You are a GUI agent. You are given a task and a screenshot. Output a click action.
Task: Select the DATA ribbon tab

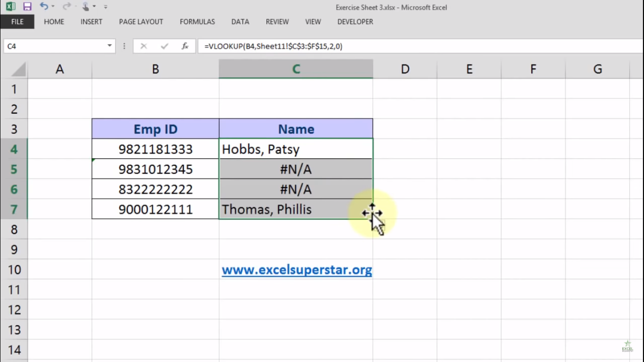click(x=240, y=22)
